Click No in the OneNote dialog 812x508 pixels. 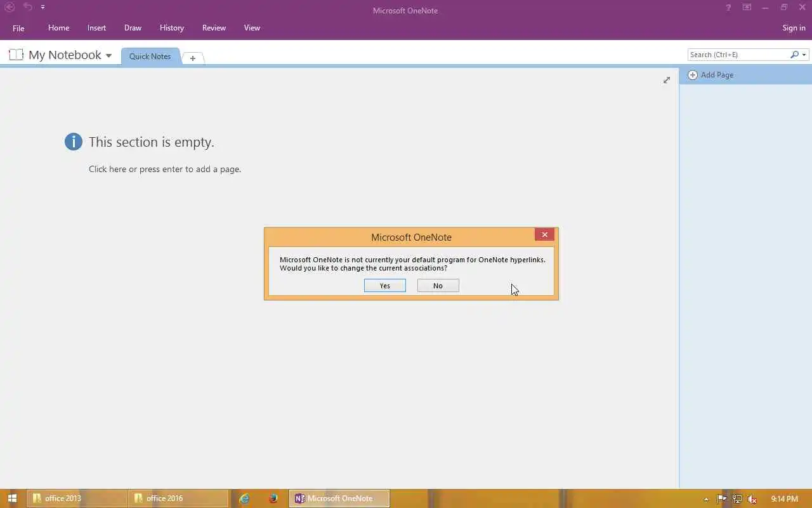tap(438, 286)
